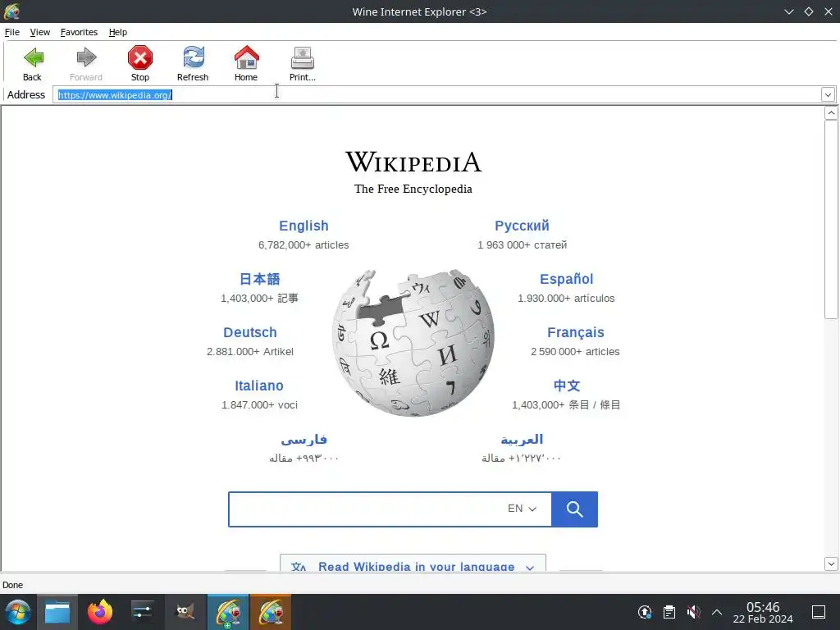The width and height of the screenshot is (840, 630).
Task: Show hidden tray icons with the caret
Action: [717, 612]
